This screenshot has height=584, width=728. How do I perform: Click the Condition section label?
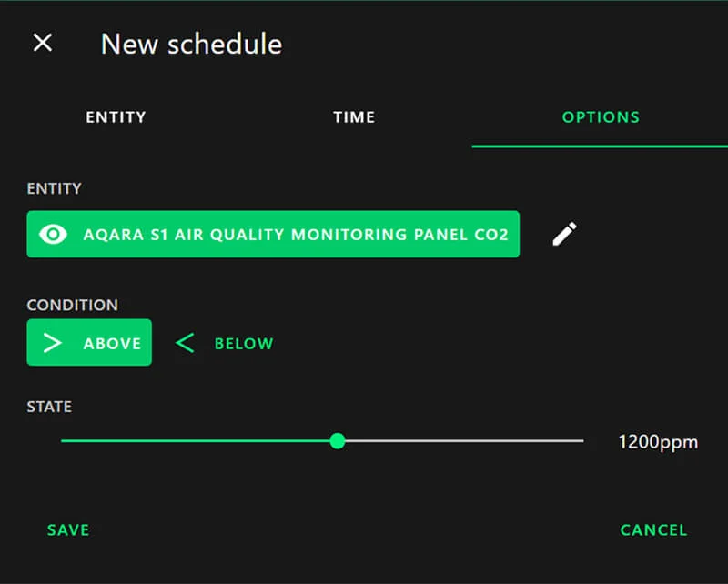[73, 305]
